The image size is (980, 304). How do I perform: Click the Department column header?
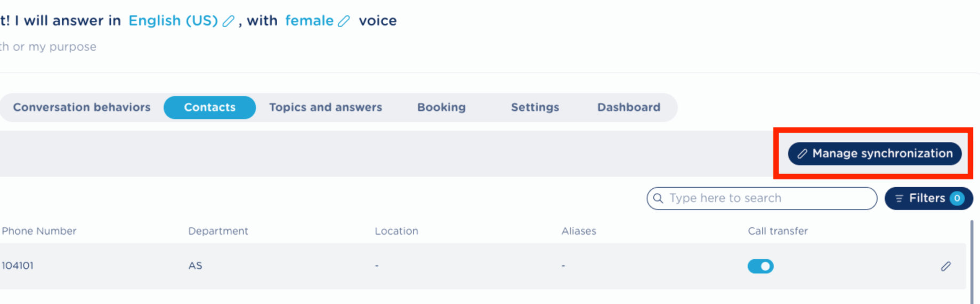click(x=218, y=231)
